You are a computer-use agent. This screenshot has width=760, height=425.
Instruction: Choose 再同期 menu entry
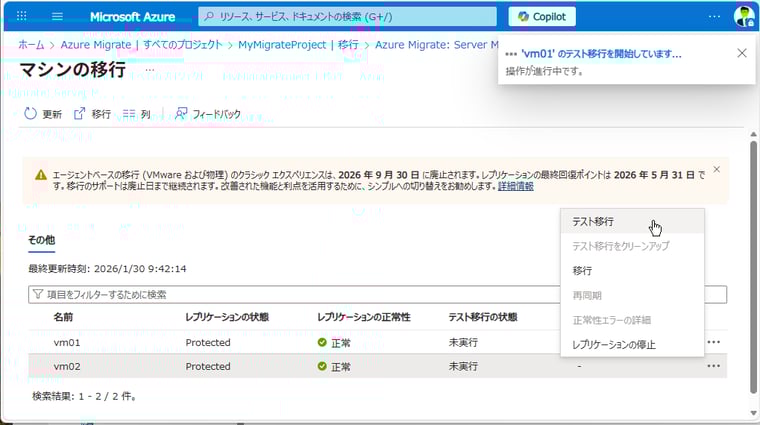click(632, 296)
